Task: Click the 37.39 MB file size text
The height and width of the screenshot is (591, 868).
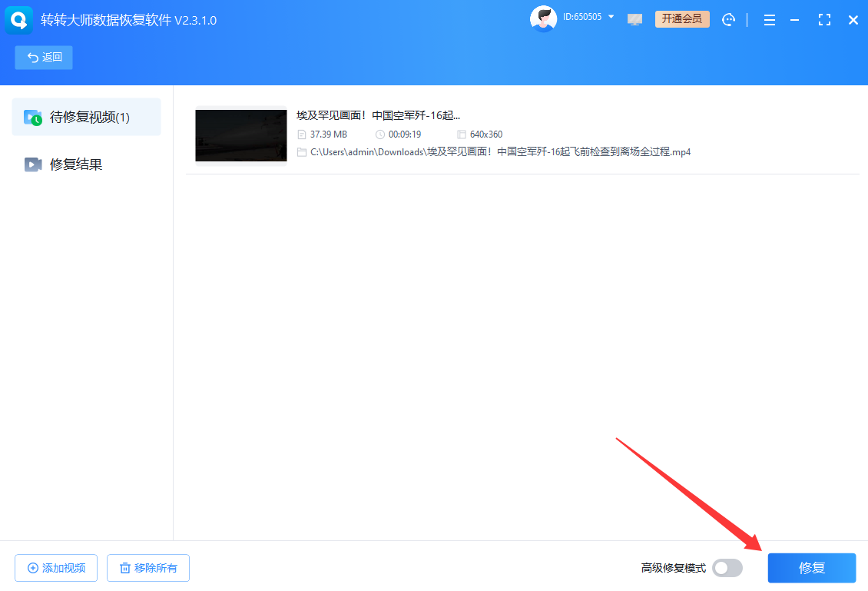Action: click(328, 134)
